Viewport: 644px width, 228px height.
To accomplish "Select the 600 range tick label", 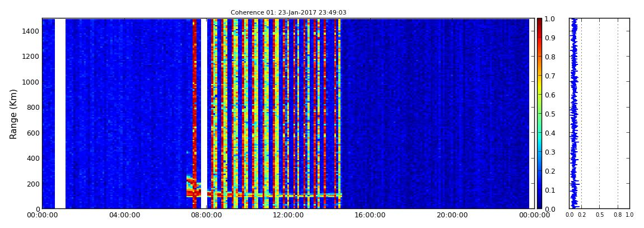I will tap(32, 133).
